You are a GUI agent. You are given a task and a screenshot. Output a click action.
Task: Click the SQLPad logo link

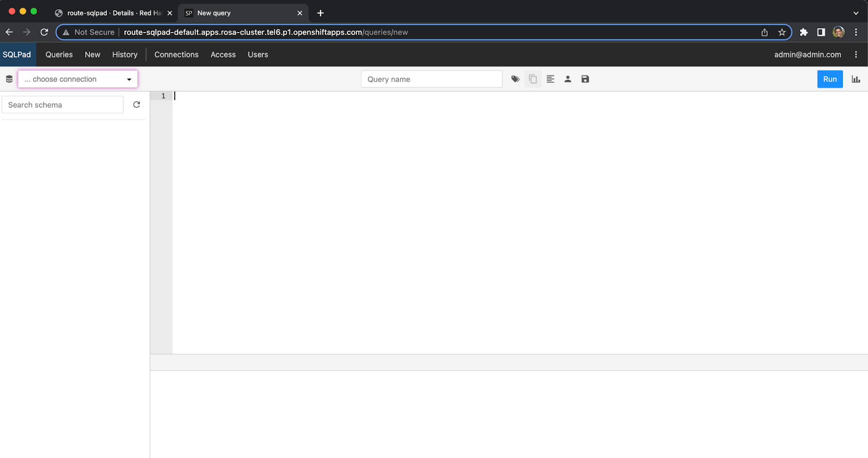coord(17,54)
